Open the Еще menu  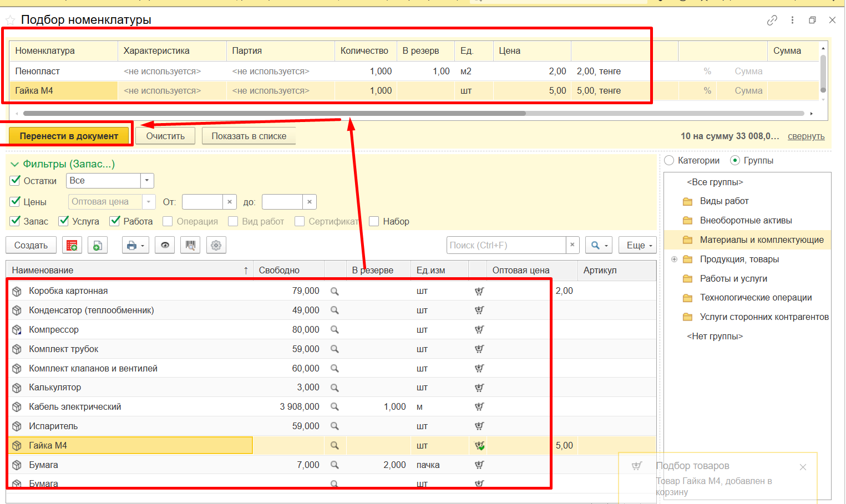click(x=639, y=245)
